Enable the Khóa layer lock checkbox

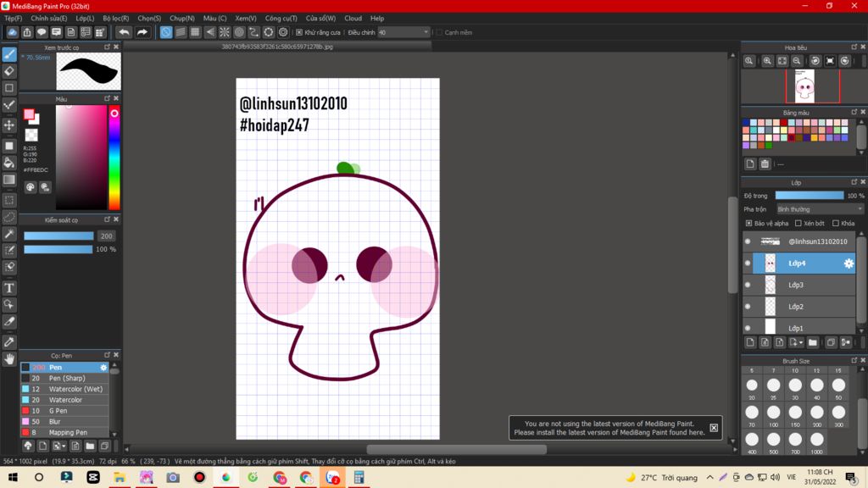pyautogui.click(x=836, y=224)
